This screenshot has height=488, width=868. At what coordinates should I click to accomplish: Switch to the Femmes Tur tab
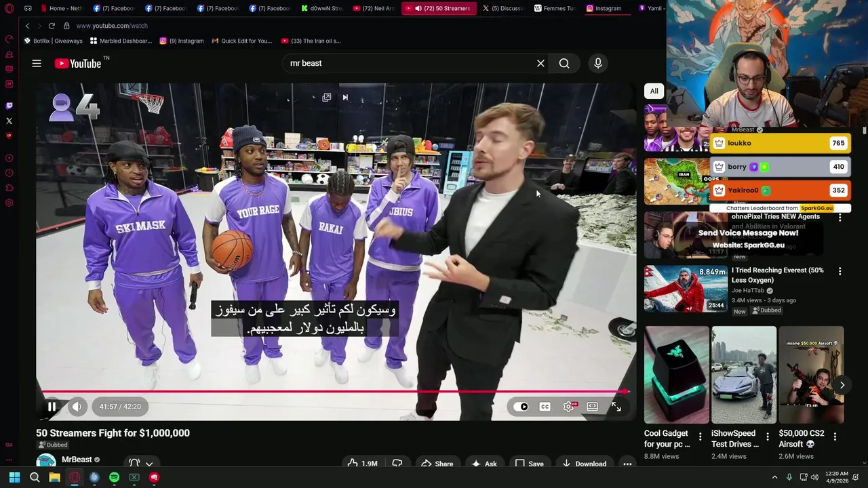(x=554, y=8)
